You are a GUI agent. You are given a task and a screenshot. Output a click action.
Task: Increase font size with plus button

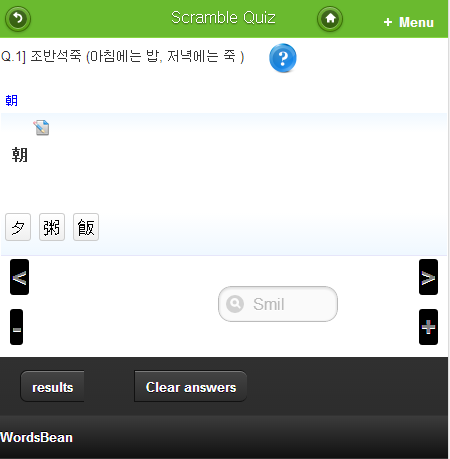pyautogui.click(x=428, y=327)
